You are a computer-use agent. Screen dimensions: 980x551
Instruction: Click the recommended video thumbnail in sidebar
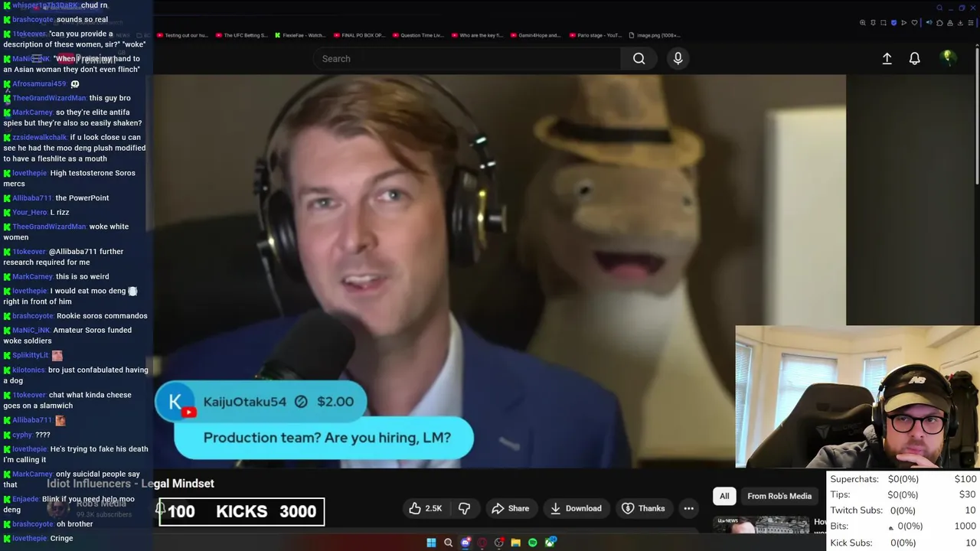tap(761, 524)
